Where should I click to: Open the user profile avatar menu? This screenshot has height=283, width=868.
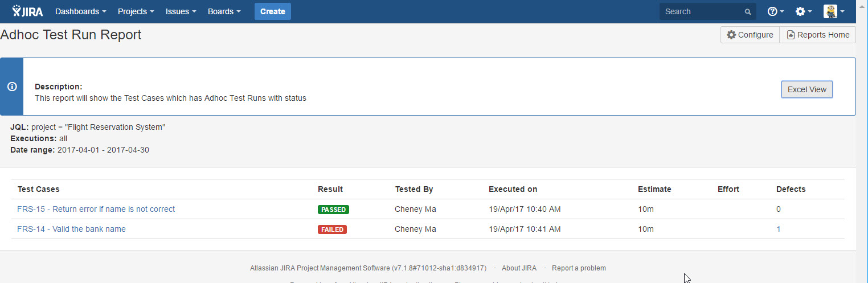[834, 11]
